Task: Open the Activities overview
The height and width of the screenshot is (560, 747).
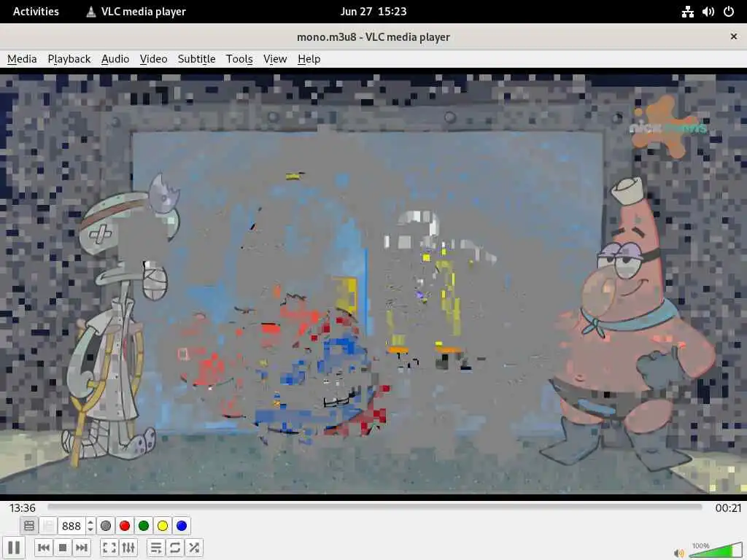Action: coord(36,12)
